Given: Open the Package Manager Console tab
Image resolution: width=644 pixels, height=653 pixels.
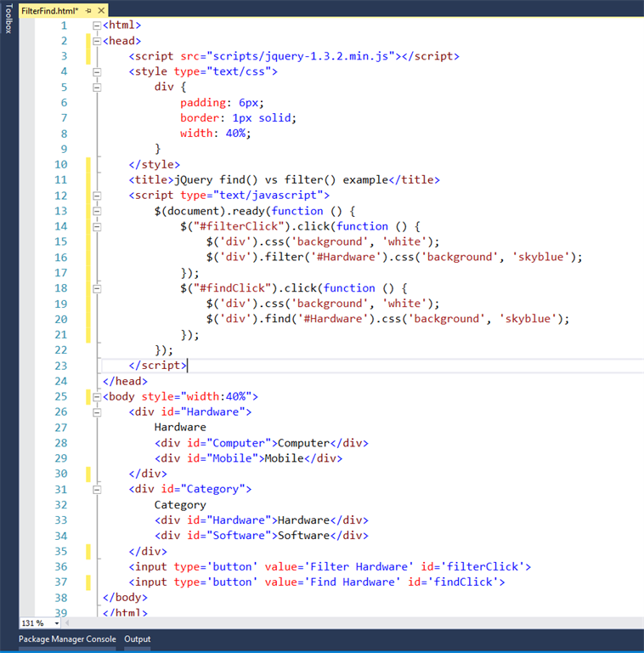Looking at the screenshot, I should click(x=67, y=639).
